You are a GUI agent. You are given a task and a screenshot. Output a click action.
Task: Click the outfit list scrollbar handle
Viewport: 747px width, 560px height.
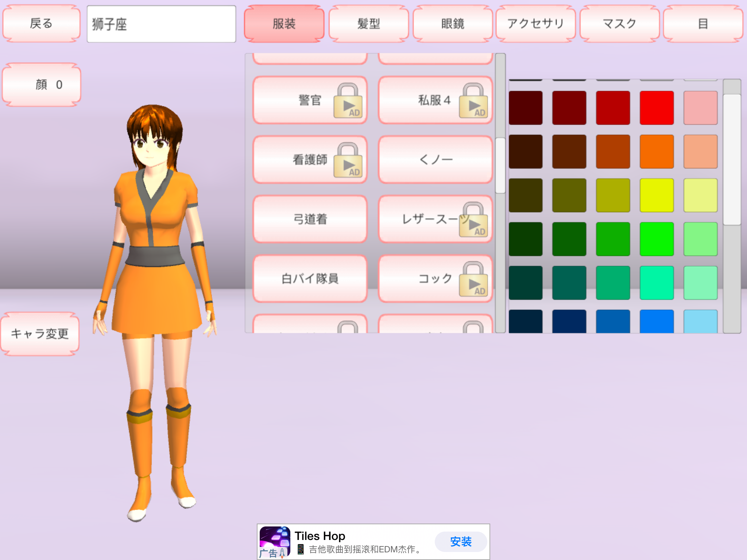[x=500, y=165]
